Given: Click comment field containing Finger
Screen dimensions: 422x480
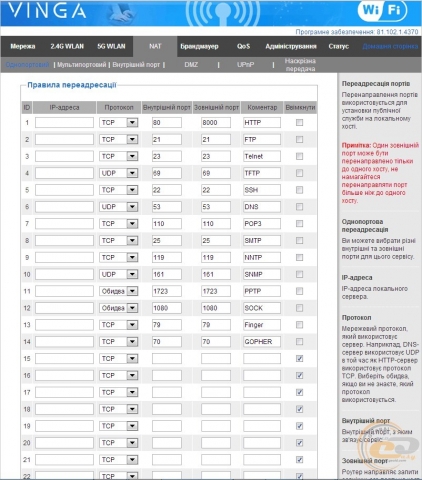Looking at the screenshot, I should [262, 325].
